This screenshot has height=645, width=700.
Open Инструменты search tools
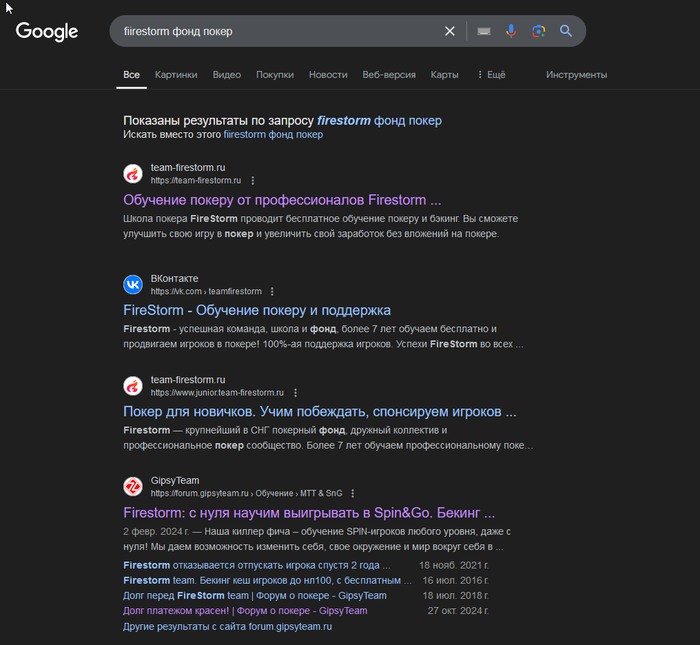[x=576, y=75]
